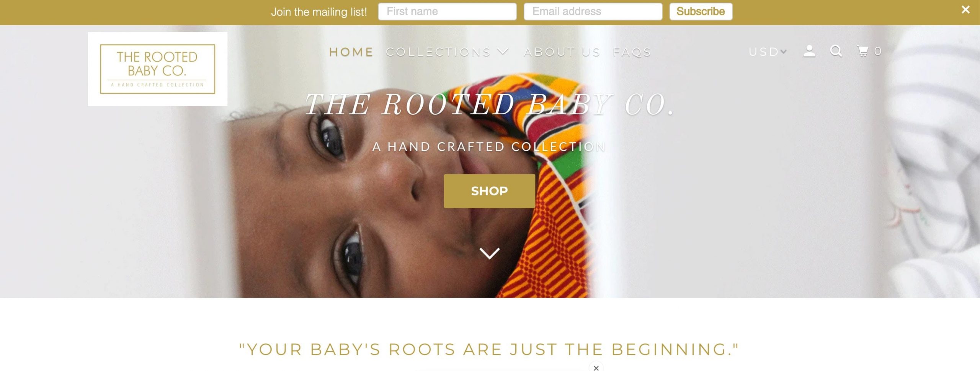Focus the Email address field
Image resolution: width=980 pixels, height=371 pixels.
pyautogui.click(x=593, y=11)
